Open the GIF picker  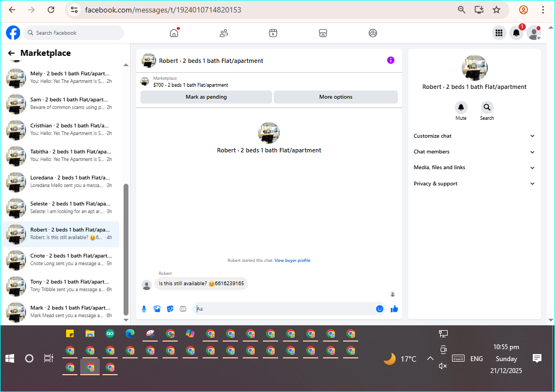coord(183,309)
